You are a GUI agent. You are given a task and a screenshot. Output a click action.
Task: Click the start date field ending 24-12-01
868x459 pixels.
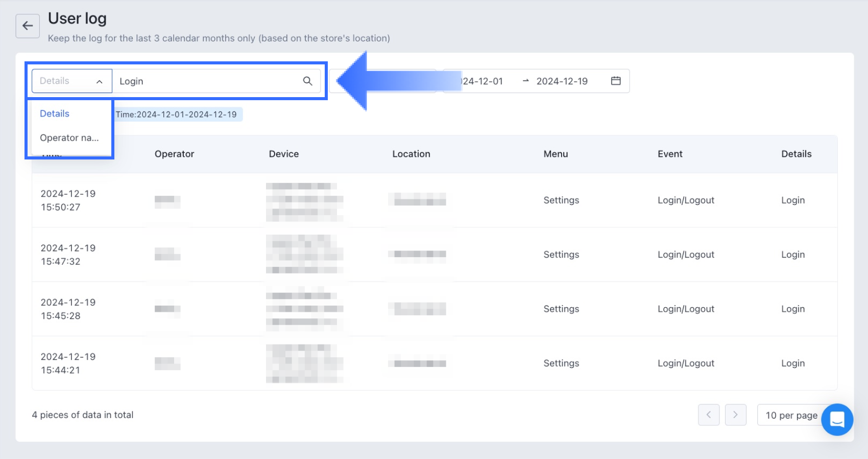pos(483,81)
